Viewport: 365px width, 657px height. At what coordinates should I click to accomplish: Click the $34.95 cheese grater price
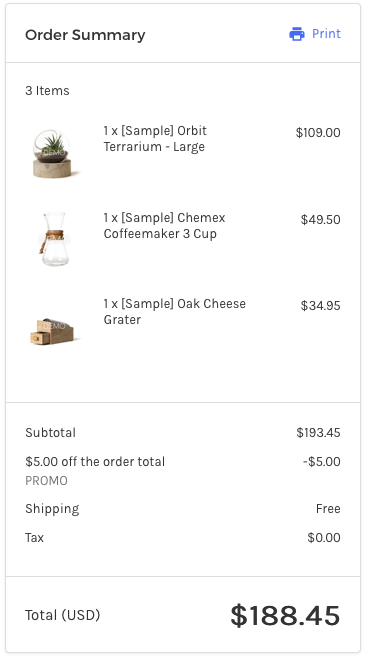[x=321, y=305]
